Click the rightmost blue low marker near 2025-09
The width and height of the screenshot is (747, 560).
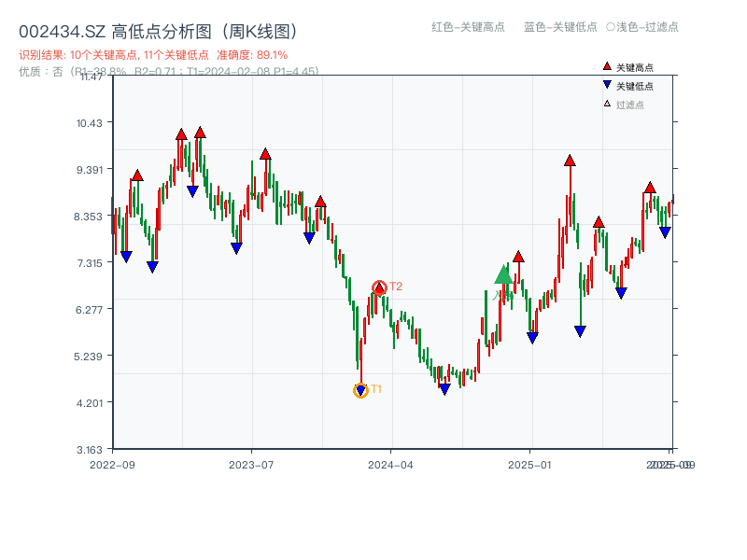pyautogui.click(x=665, y=232)
